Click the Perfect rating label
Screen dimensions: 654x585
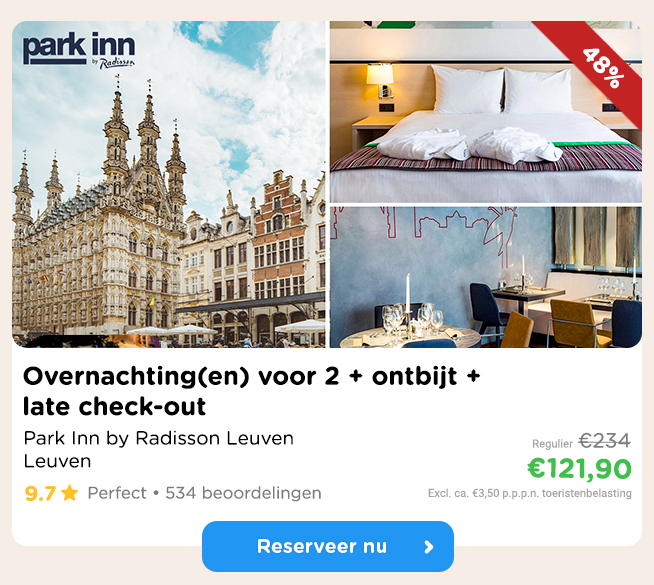click(x=117, y=493)
